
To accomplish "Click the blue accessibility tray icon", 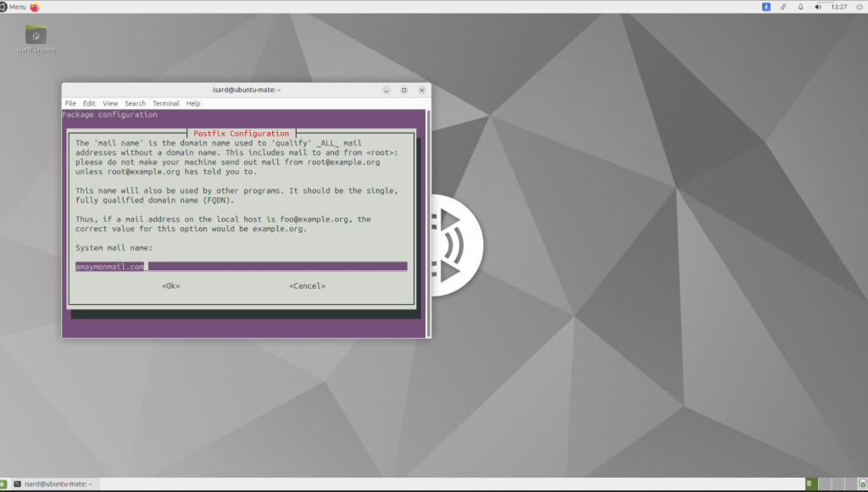I will pyautogui.click(x=766, y=7).
